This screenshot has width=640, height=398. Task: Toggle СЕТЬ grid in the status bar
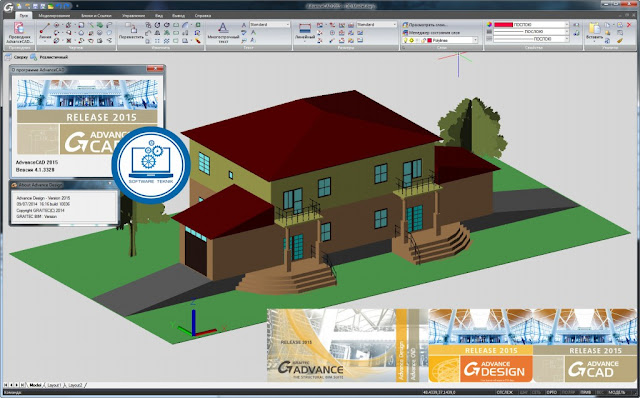[536, 392]
